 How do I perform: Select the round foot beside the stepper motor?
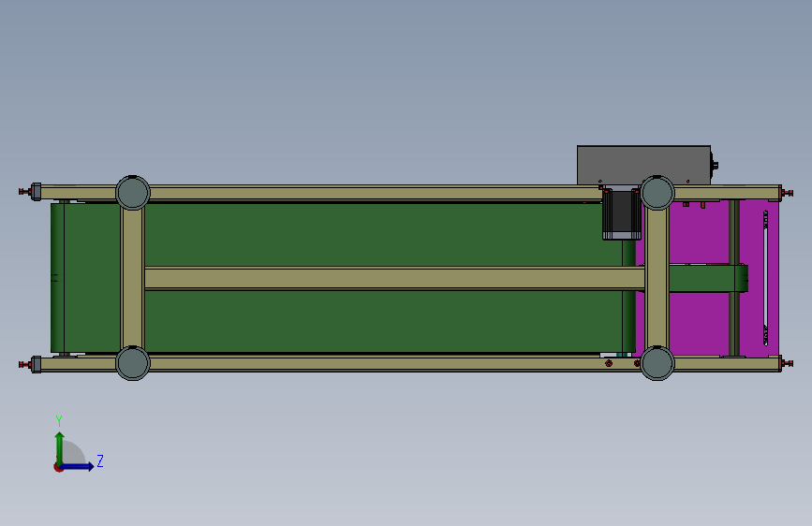pyautogui.click(x=657, y=193)
